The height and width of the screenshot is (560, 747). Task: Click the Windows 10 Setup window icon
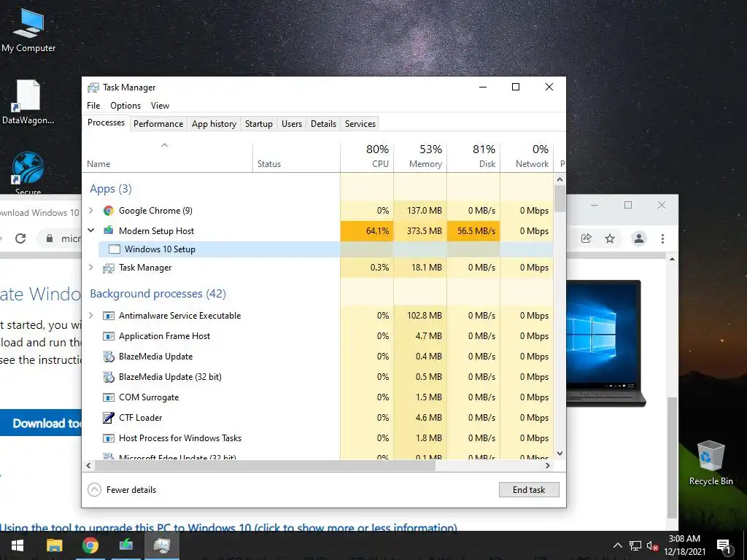115,249
